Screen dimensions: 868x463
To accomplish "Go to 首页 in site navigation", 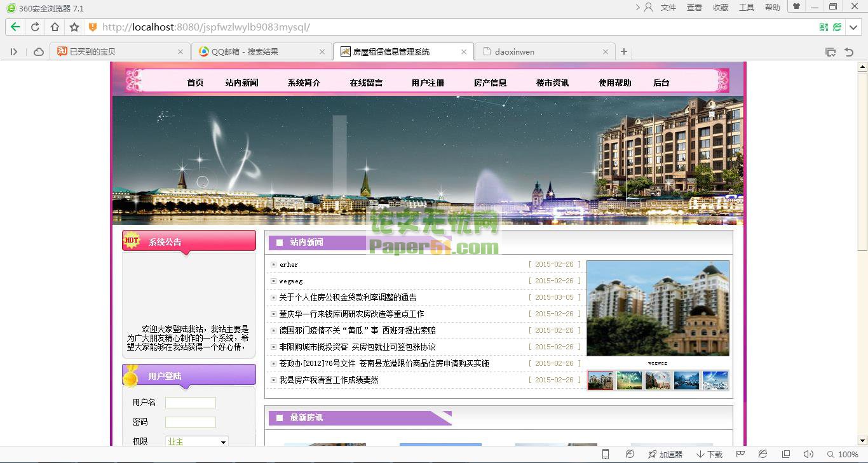I will tap(195, 83).
